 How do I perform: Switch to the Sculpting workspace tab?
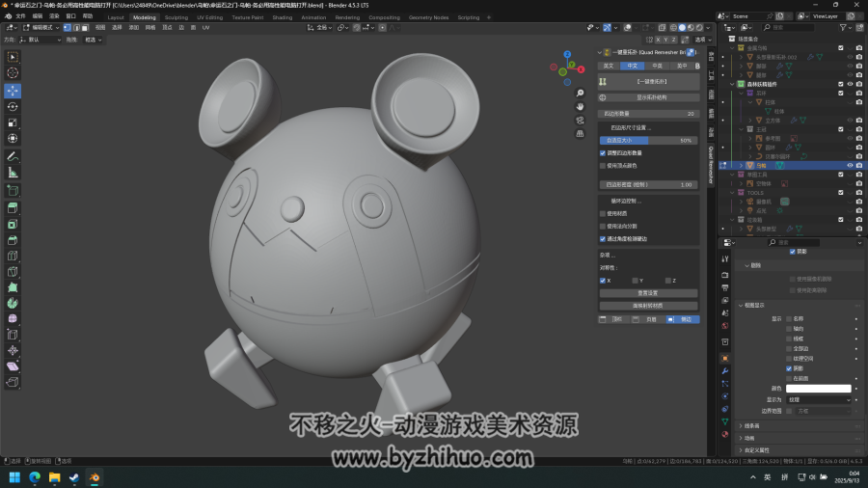[176, 17]
